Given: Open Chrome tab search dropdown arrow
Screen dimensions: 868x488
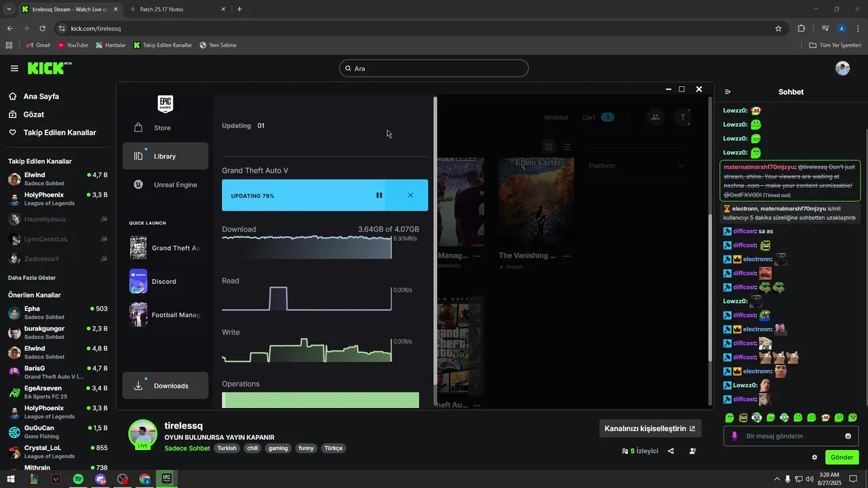Looking at the screenshot, I should coord(9,9).
